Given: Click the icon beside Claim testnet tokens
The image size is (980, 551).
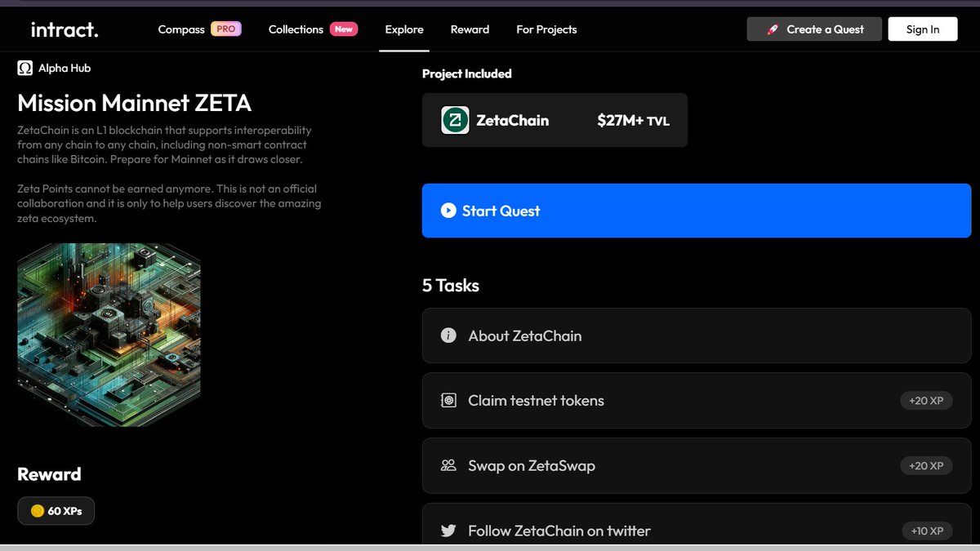Looking at the screenshot, I should pyautogui.click(x=448, y=401).
